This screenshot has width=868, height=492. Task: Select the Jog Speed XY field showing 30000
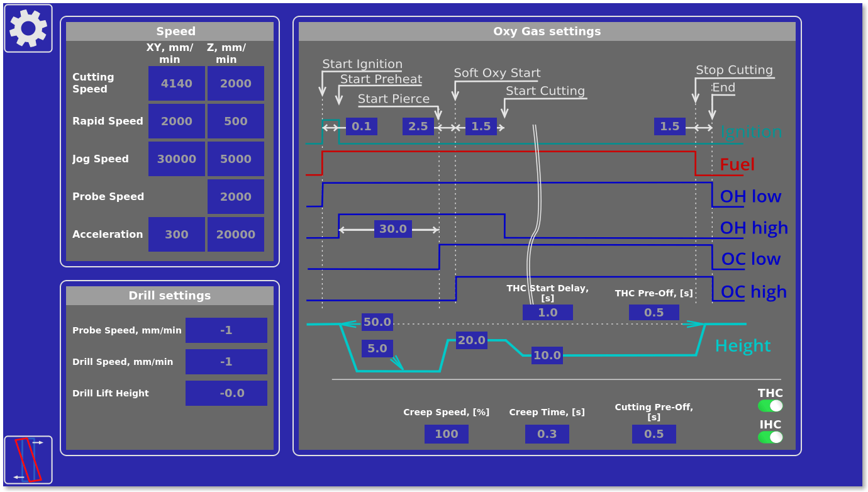pos(176,159)
